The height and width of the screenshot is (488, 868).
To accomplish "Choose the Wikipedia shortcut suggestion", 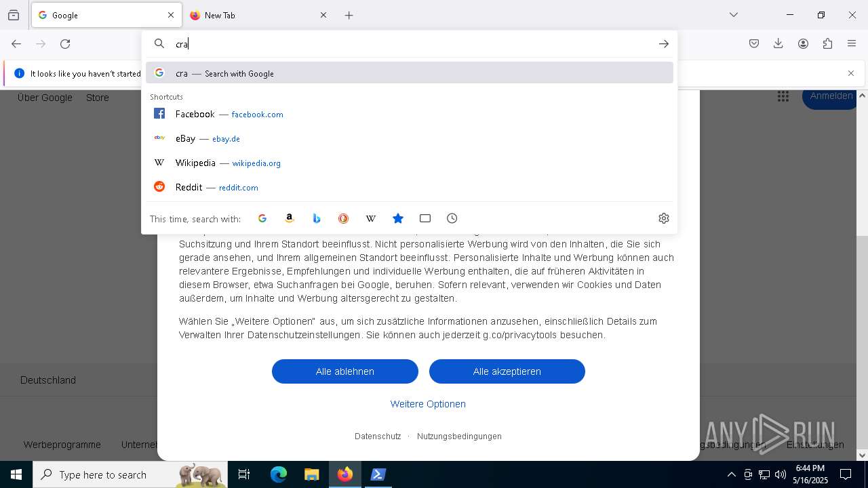I will click(410, 163).
